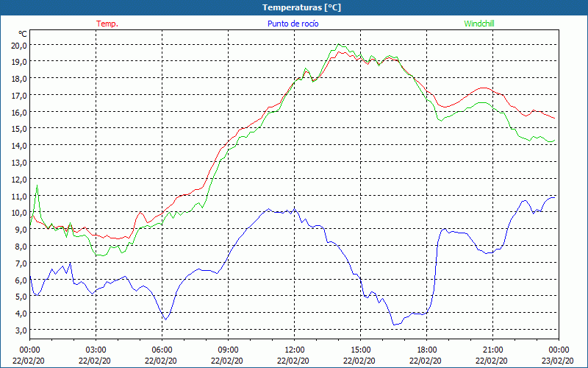
Task: Click the '16,0' vertical axis value
Action: click(x=19, y=113)
